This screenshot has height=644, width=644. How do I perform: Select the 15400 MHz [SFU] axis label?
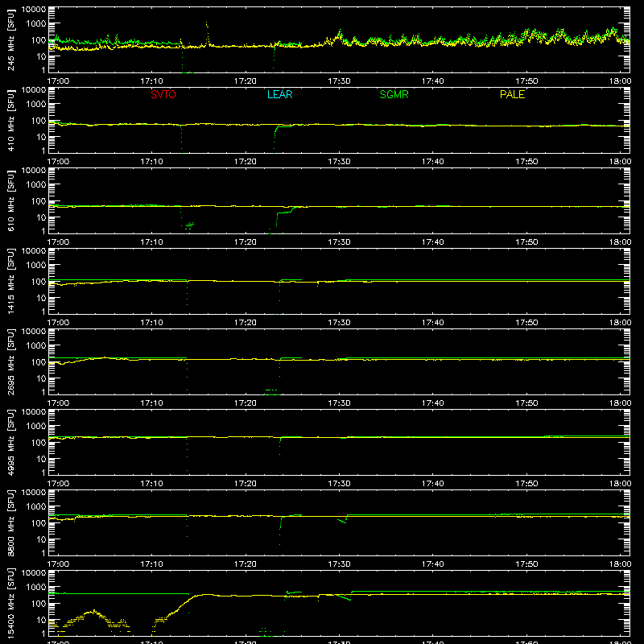click(x=11, y=603)
